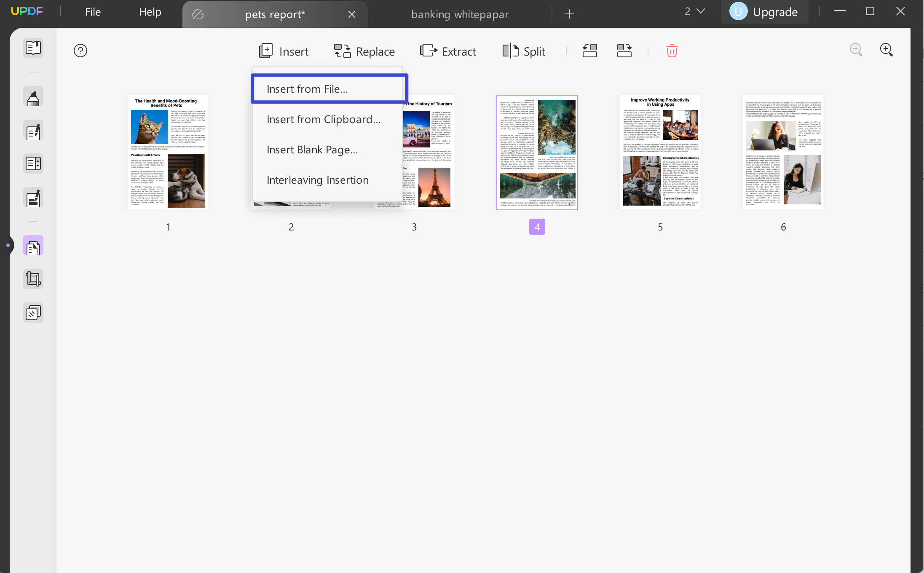
Task: Open the Reader mode sidebar icon
Action: click(33, 48)
